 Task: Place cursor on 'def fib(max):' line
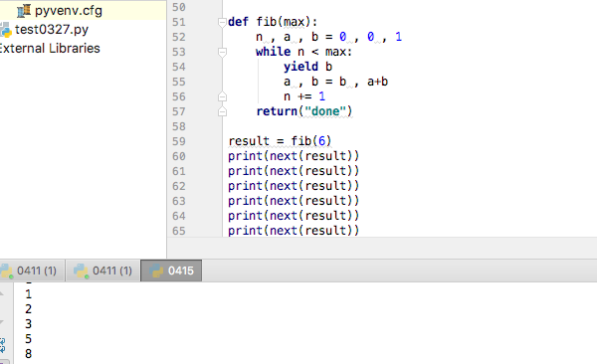tap(273, 22)
